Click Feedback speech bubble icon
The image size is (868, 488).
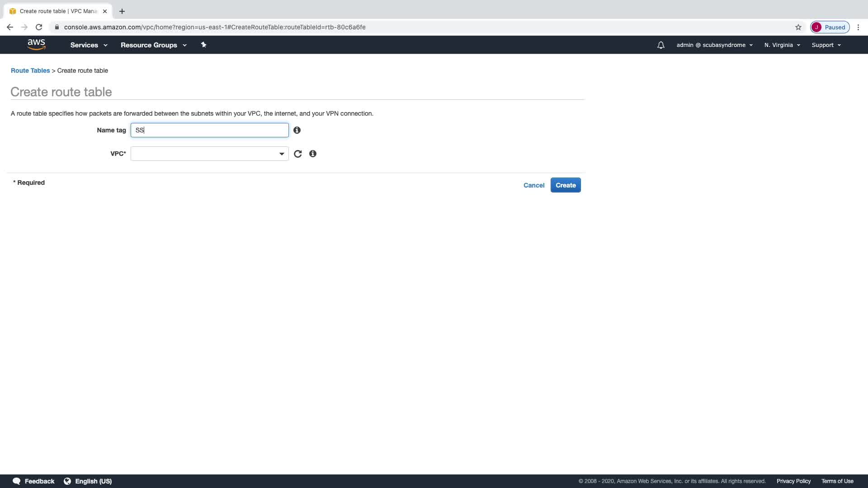pos(17,481)
